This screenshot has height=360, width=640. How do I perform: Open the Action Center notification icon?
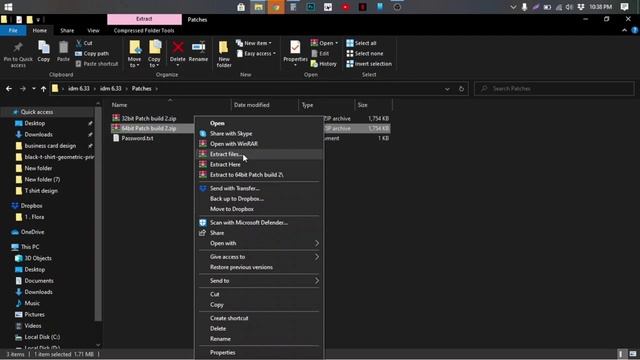click(x=624, y=7)
